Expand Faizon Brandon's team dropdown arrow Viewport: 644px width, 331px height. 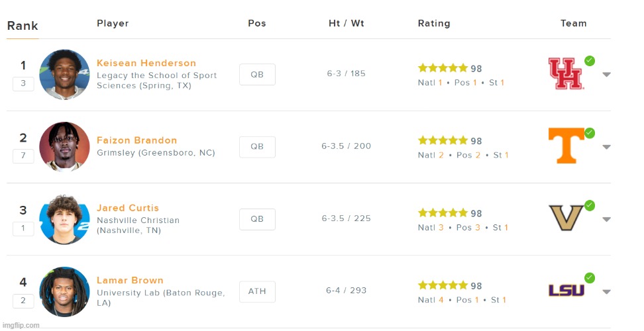click(606, 147)
